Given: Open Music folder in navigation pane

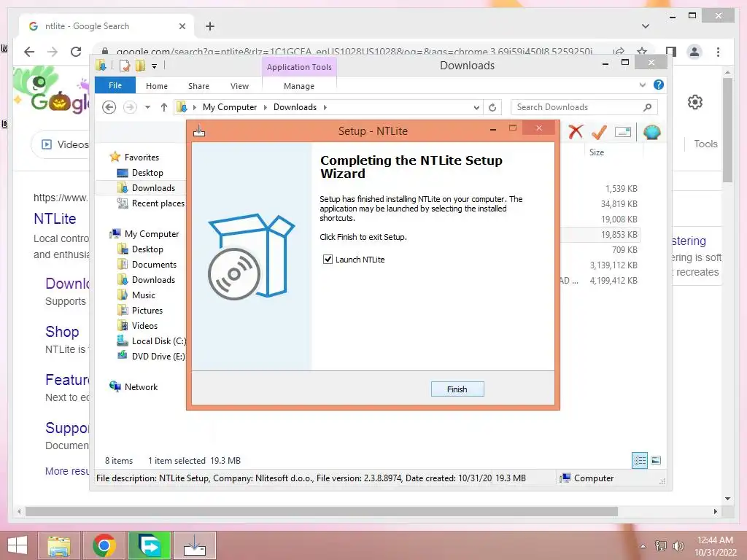Looking at the screenshot, I should [x=144, y=295].
